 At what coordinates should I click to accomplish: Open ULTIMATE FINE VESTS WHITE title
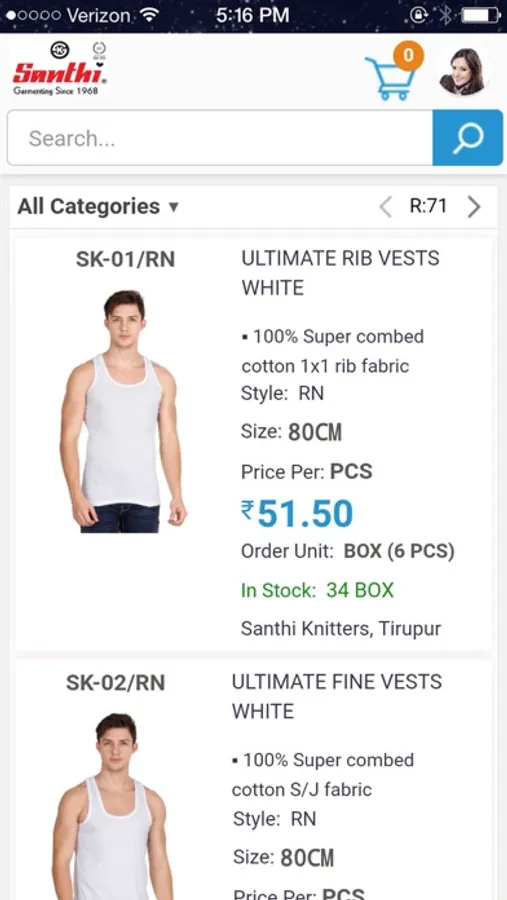coord(336,696)
